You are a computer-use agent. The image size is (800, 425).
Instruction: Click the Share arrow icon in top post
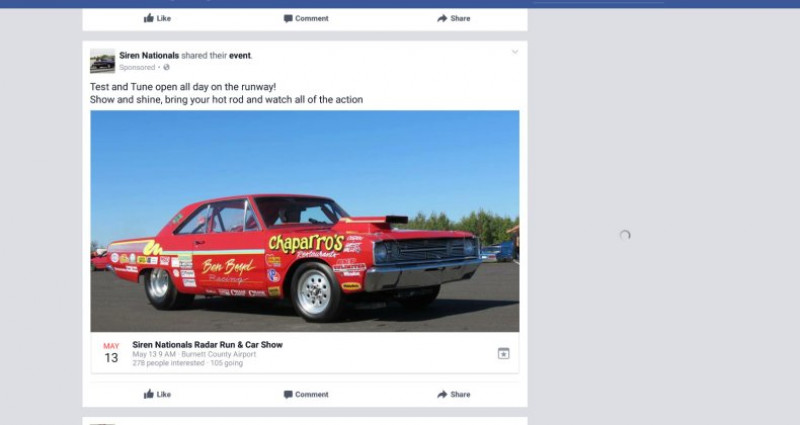[x=442, y=18]
